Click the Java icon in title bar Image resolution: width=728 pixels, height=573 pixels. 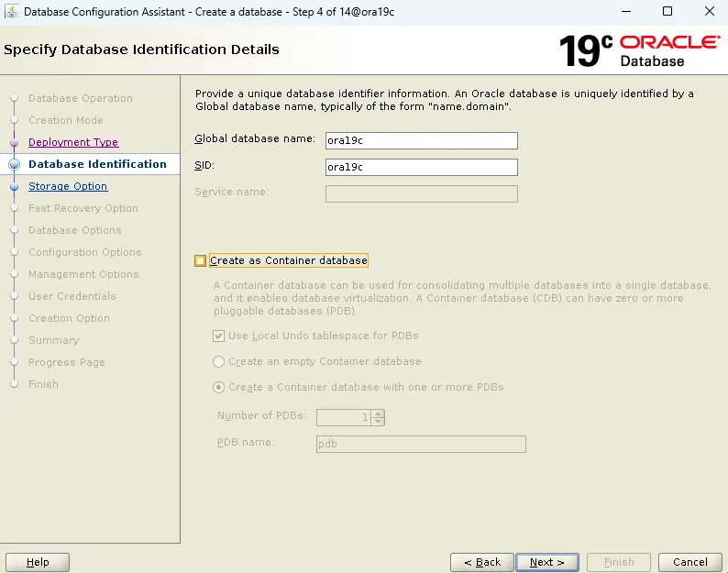pyautogui.click(x=11, y=11)
